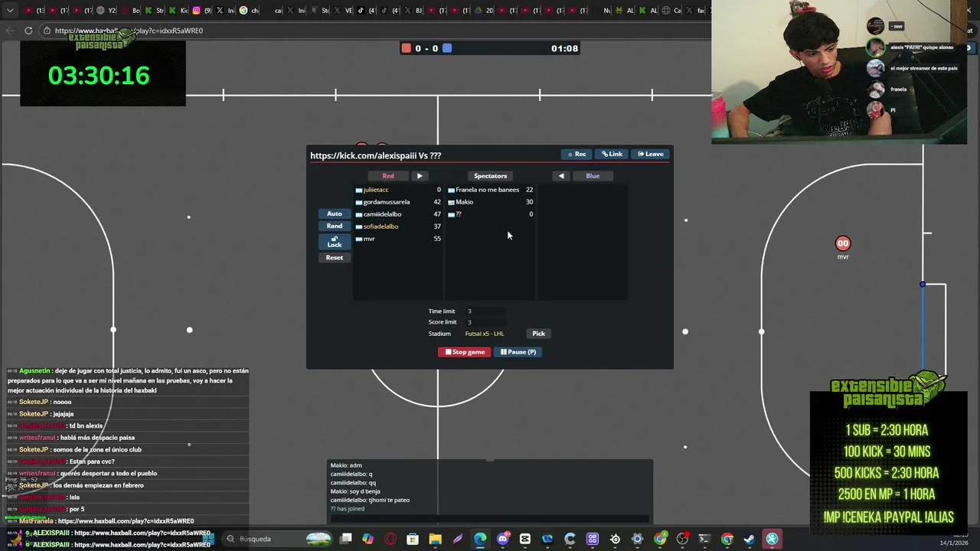
Task: Reset teams with Reset button
Action: coord(335,257)
